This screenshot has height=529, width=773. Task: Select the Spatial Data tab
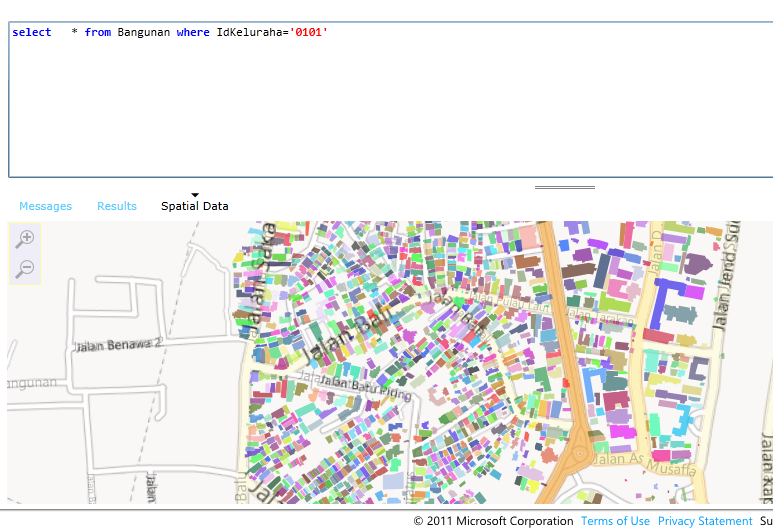[195, 206]
